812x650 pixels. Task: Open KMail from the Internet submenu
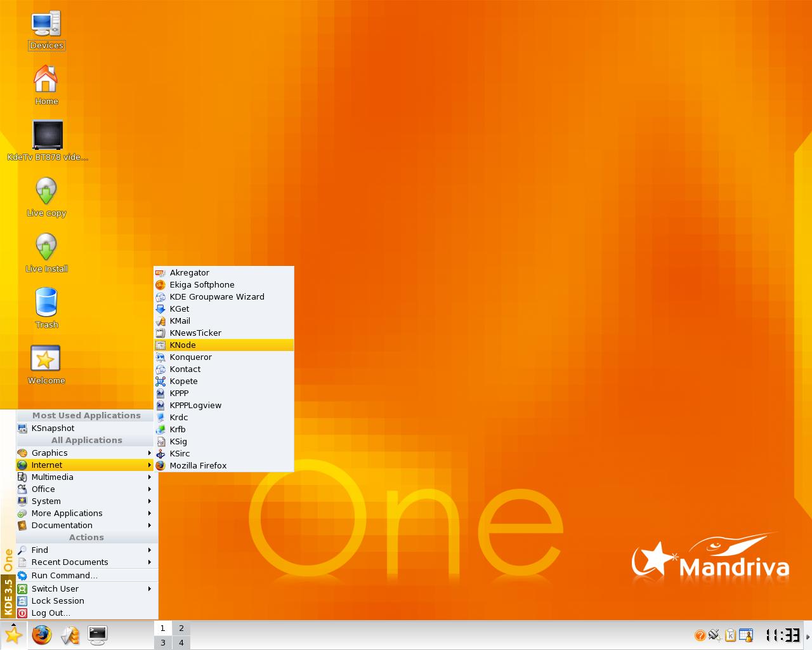click(224, 321)
